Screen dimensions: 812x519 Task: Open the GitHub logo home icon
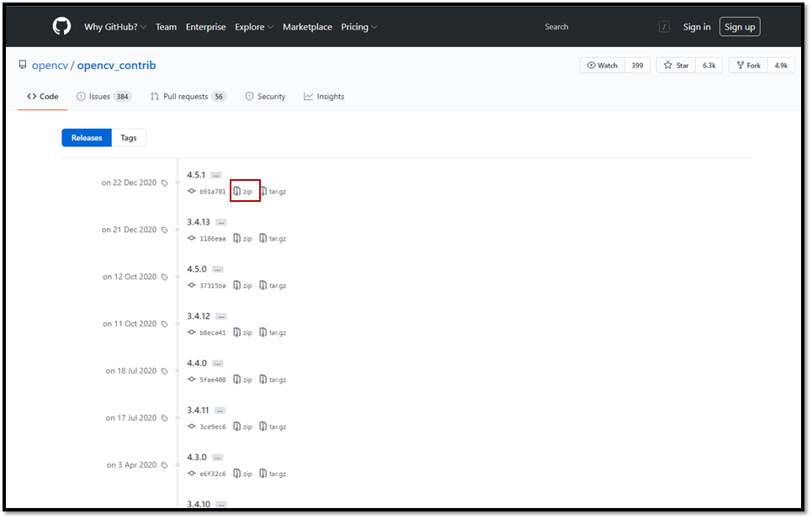point(61,26)
